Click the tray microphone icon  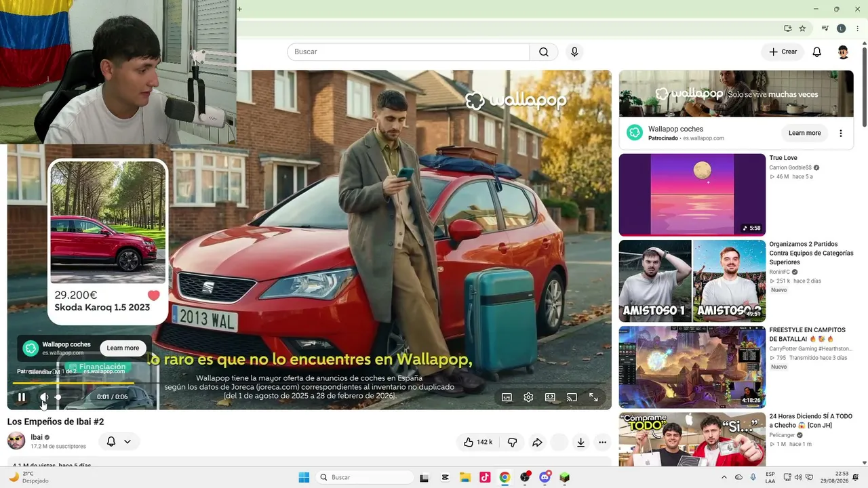point(753,477)
